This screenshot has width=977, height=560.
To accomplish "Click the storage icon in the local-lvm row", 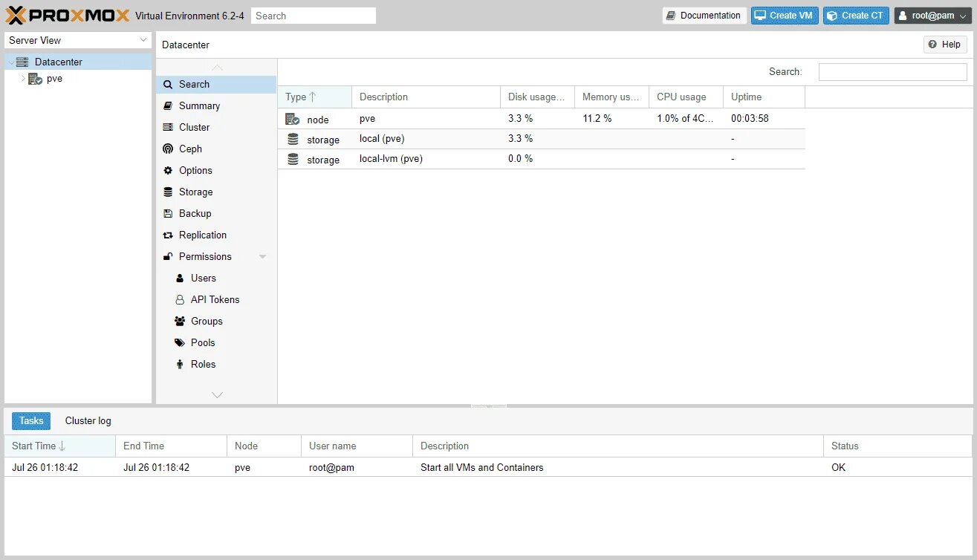I will (293, 159).
